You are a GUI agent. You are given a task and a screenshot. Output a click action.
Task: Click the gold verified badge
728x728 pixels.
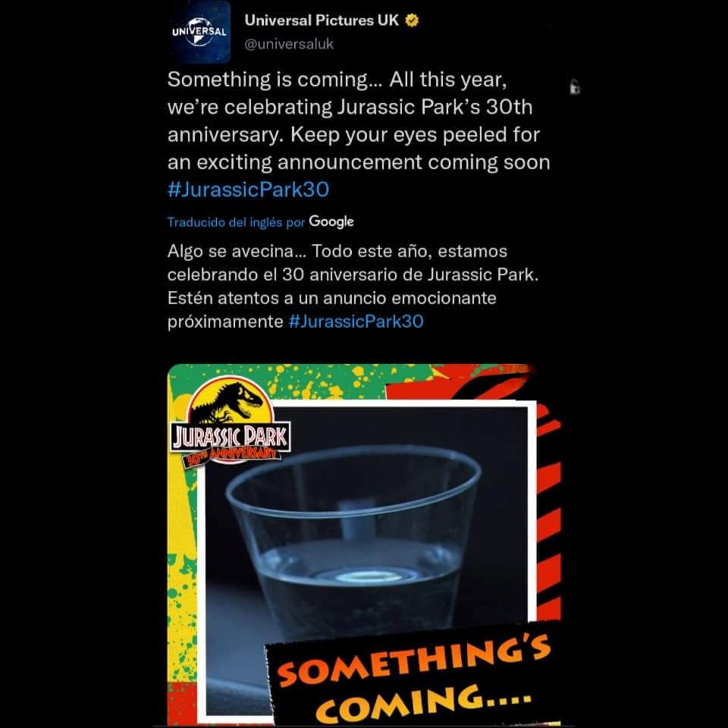[412, 20]
